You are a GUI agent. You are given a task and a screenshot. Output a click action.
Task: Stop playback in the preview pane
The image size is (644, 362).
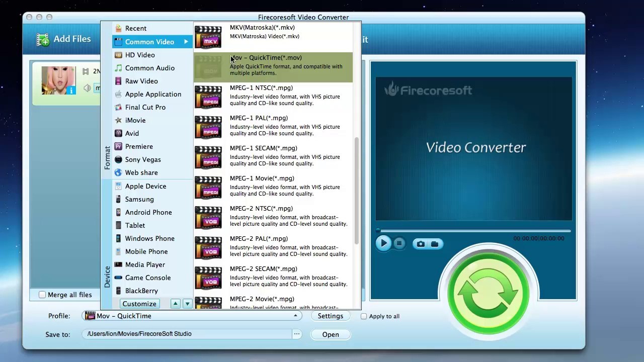399,243
